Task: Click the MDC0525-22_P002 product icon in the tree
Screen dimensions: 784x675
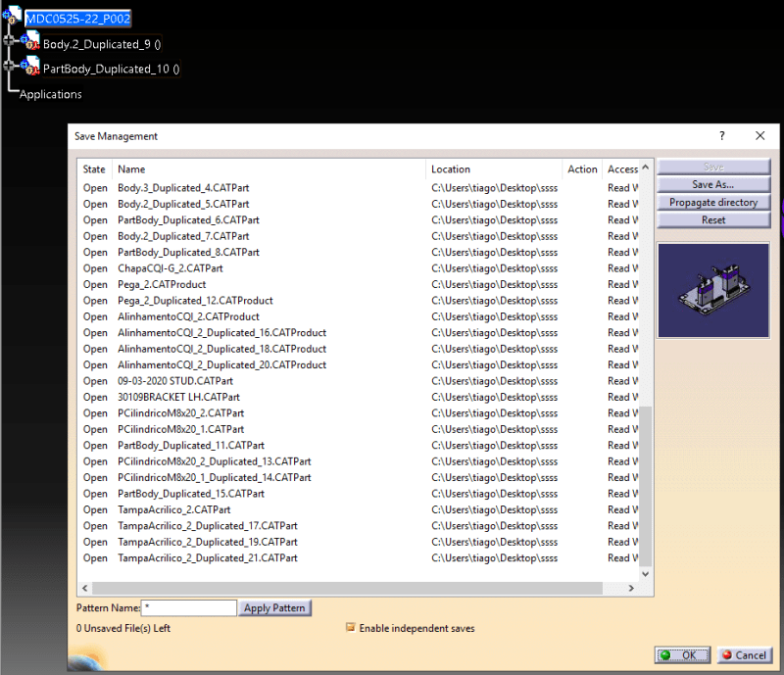Action: [12, 16]
